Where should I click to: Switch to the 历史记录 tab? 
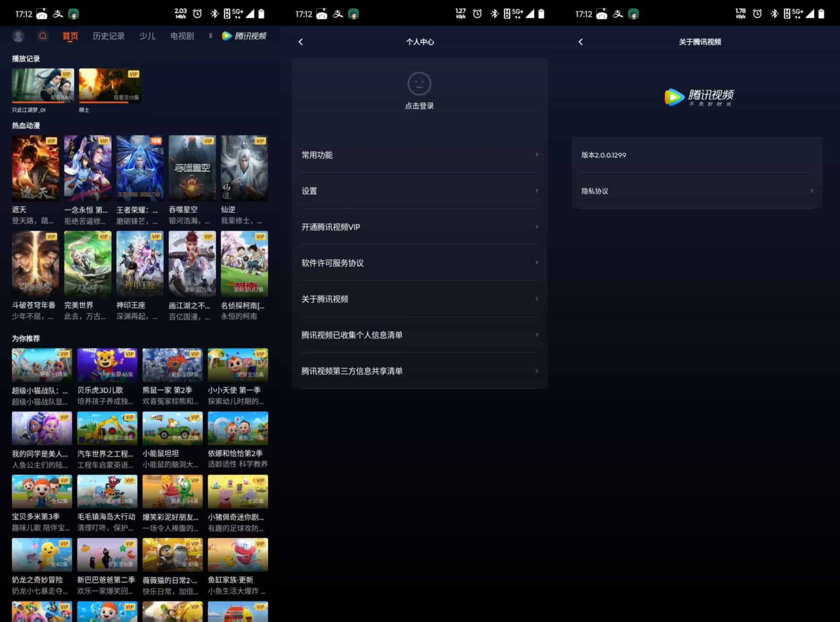pos(108,36)
